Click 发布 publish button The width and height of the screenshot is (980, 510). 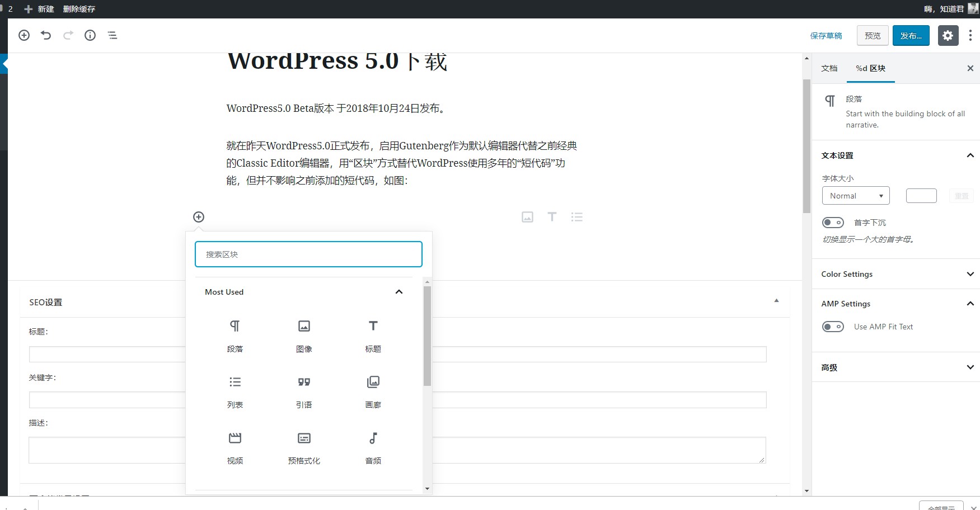pos(911,36)
